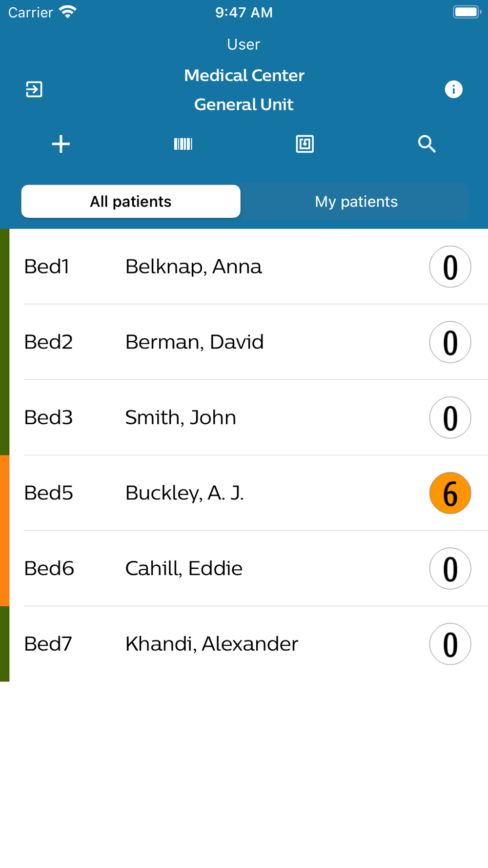Open the info icon
488x868 pixels.
pos(453,89)
